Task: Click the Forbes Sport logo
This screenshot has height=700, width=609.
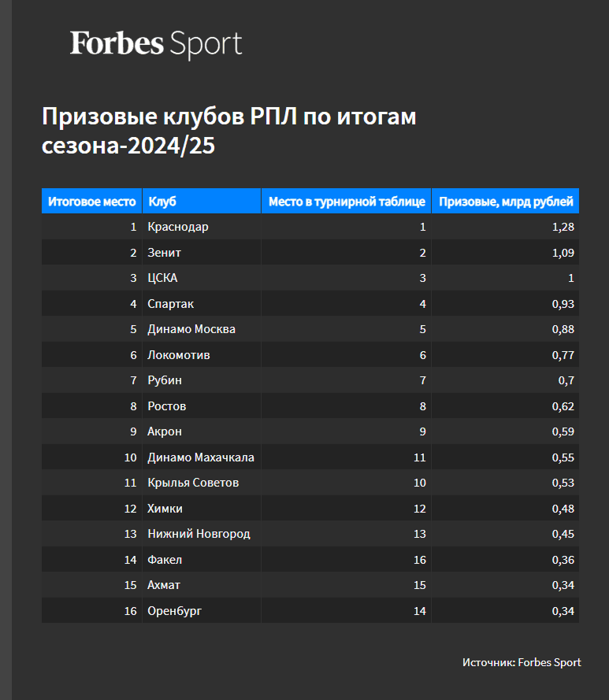Action: [x=155, y=44]
